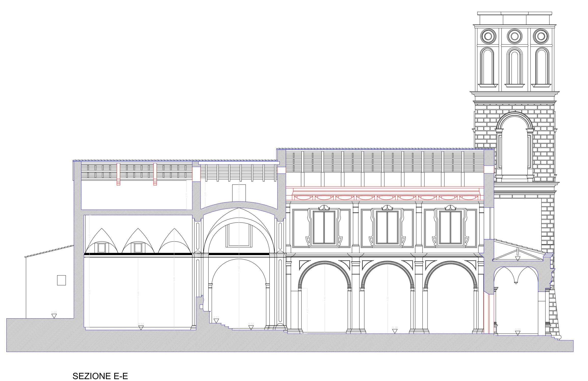
Task: Select the "1.62" elevation label
Action: 54,312
